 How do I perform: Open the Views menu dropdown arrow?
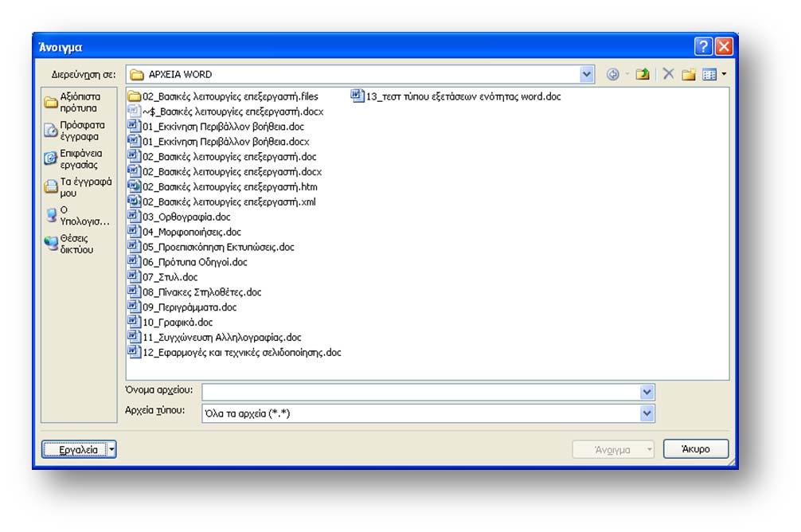(x=724, y=75)
